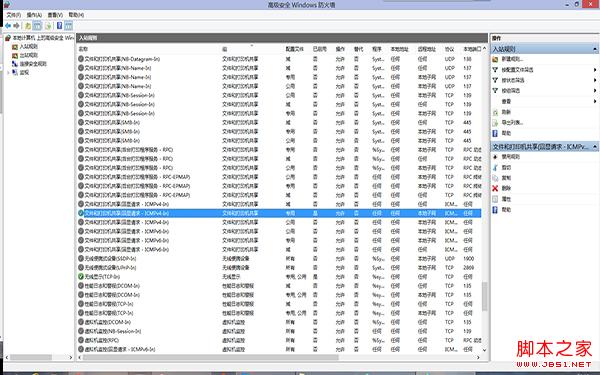The width and height of the screenshot is (600, 375).
Task: Expand the 监视 node in the console tree
Action: tap(8, 72)
